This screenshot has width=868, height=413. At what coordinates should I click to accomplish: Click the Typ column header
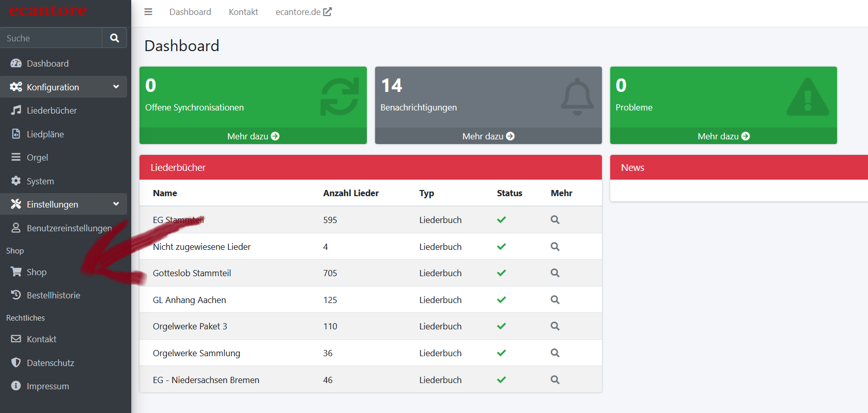426,193
